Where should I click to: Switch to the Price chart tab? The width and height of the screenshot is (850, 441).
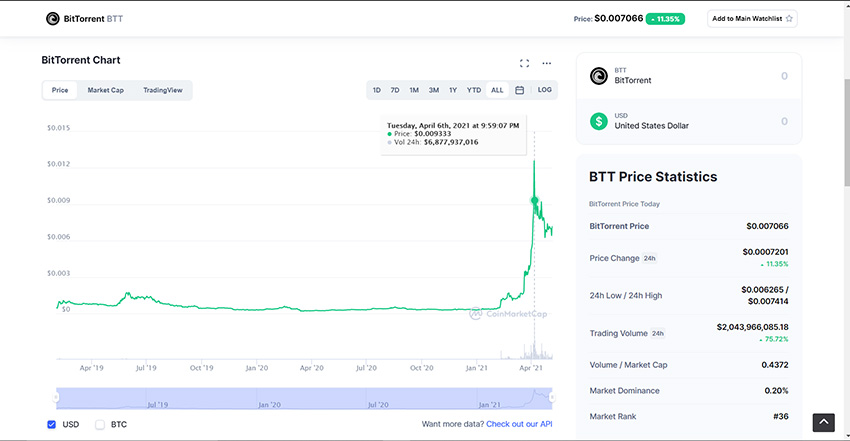click(60, 90)
